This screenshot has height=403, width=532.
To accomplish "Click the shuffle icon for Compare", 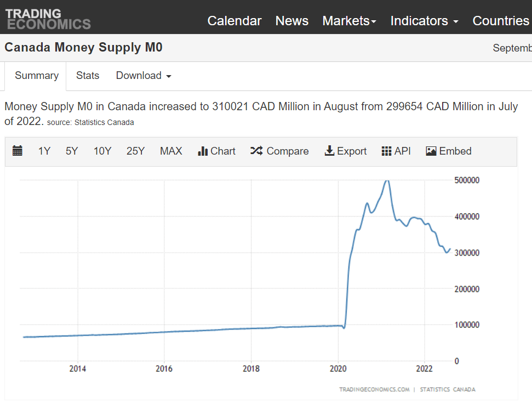I will 256,151.
